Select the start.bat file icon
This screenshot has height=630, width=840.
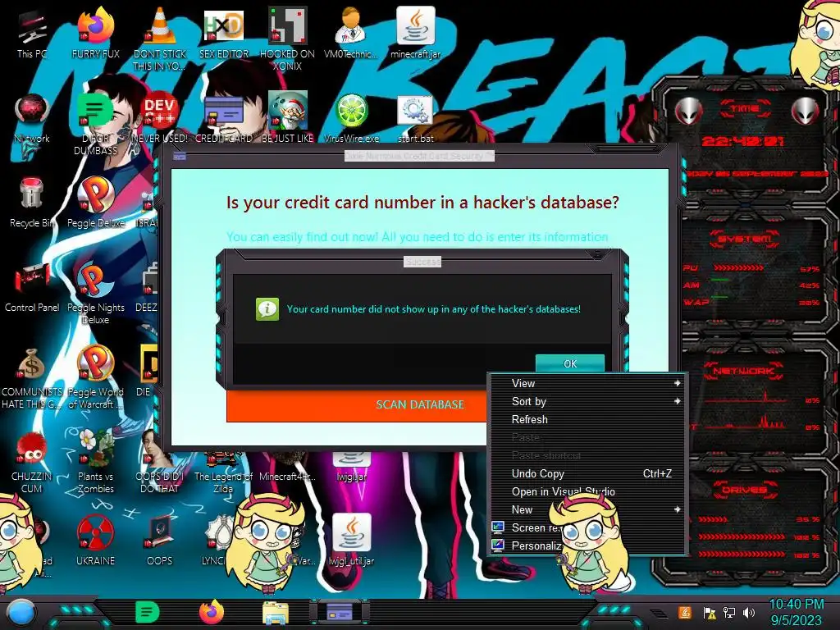pyautogui.click(x=416, y=118)
